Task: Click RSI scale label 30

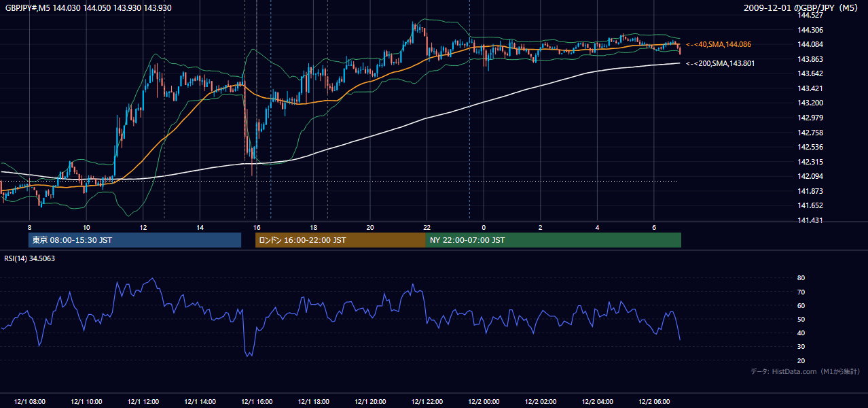Action: click(x=801, y=346)
